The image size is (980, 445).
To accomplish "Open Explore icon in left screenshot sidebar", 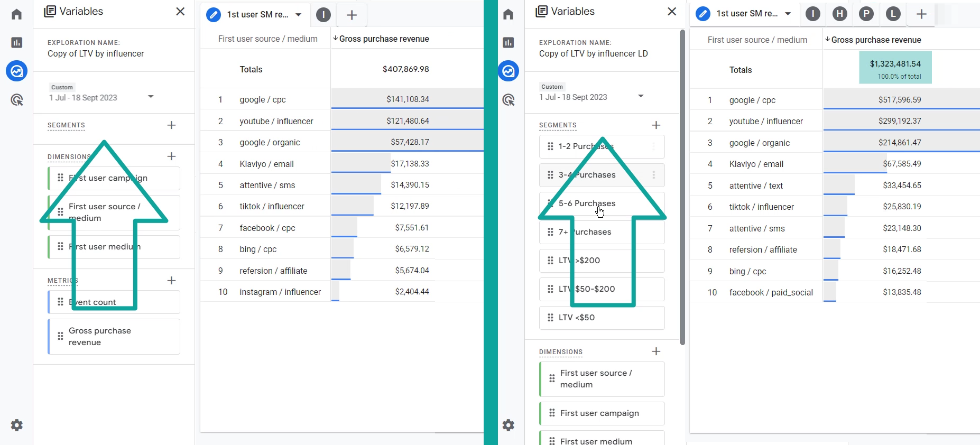I will (x=17, y=71).
